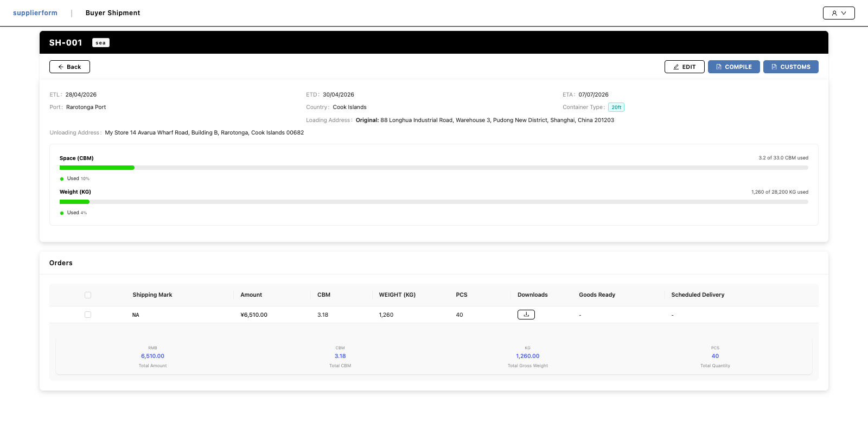Click the ETA date 07/07/2026

point(593,94)
